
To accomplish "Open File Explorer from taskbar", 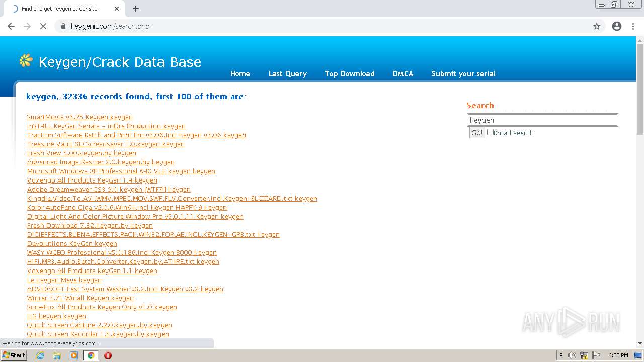I will (57, 355).
